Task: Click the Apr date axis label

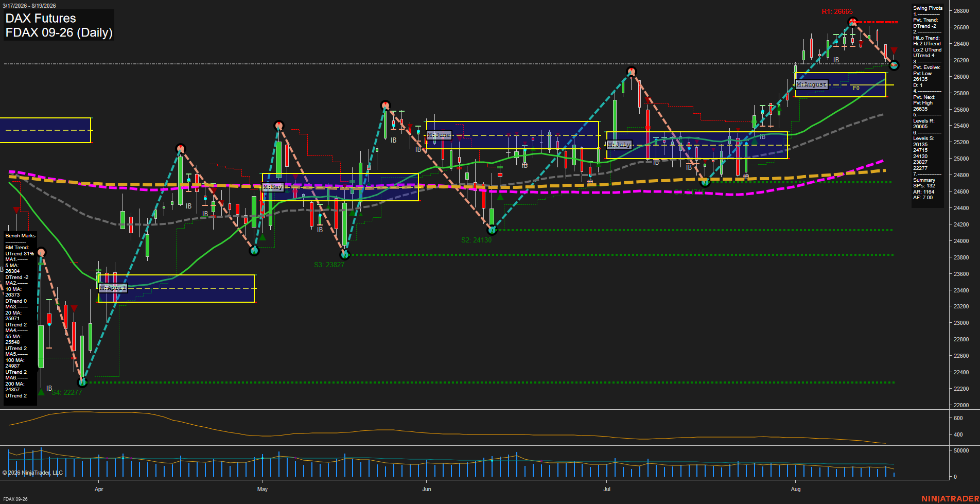Action: click(x=99, y=489)
